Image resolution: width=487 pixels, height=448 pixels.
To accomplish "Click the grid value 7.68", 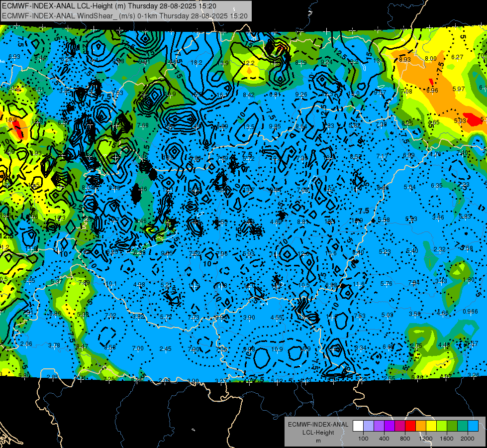I will (x=143, y=125).
